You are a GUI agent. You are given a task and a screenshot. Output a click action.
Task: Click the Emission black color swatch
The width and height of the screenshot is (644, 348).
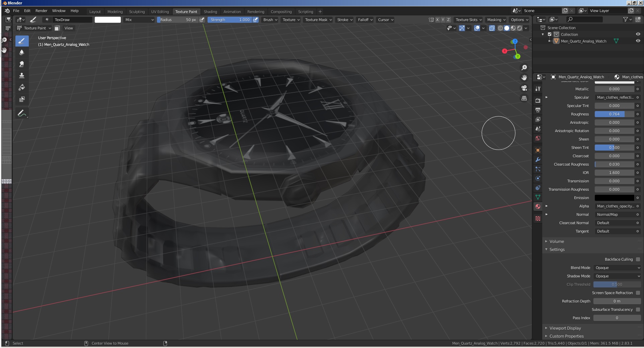(614, 198)
